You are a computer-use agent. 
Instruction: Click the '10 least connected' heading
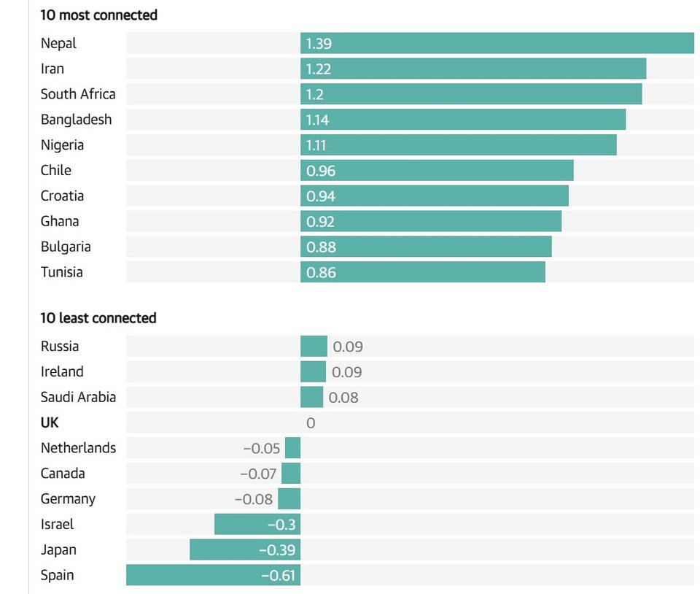[98, 318]
